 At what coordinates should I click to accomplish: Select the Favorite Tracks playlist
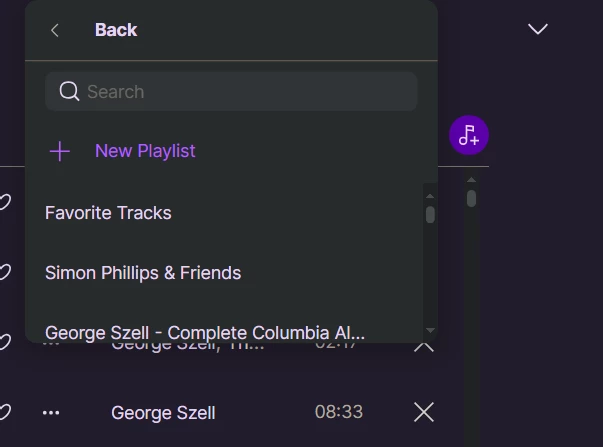click(108, 213)
